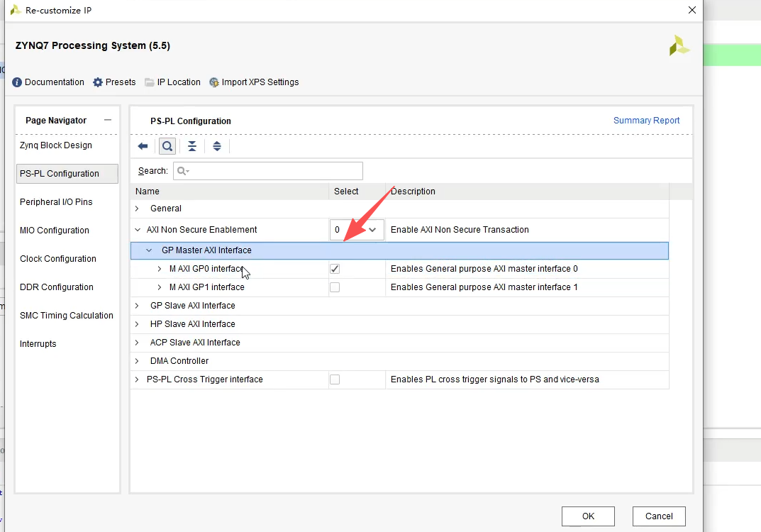The height and width of the screenshot is (532, 761).
Task: Close the Re-customize IP dialog
Action: [x=692, y=10]
